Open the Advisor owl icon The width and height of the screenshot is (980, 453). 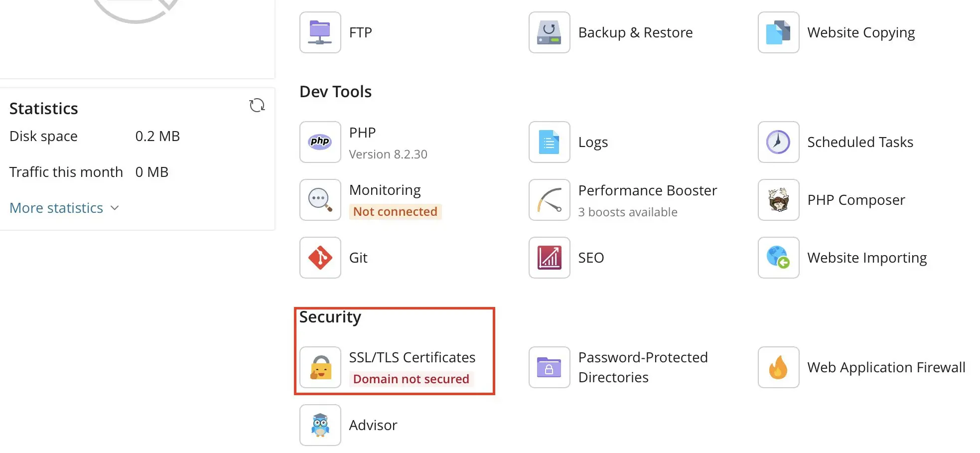click(x=319, y=425)
